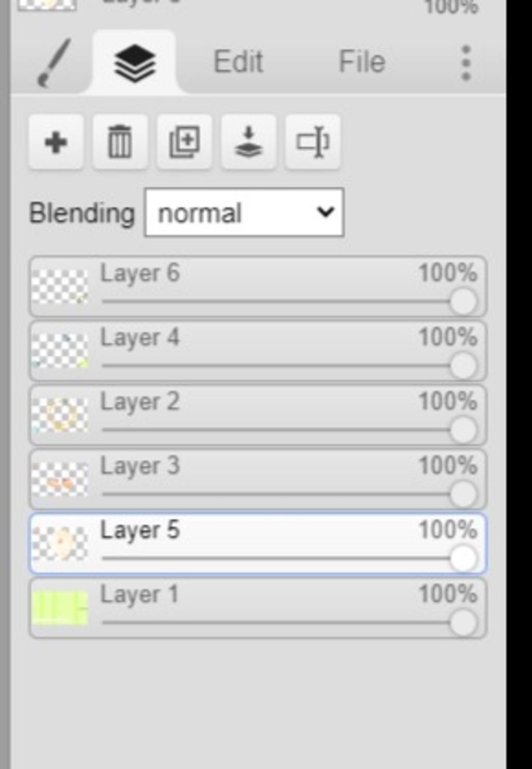This screenshot has height=769, width=532.
Task: Click the green Layer 1 thumbnail
Action: pos(60,608)
